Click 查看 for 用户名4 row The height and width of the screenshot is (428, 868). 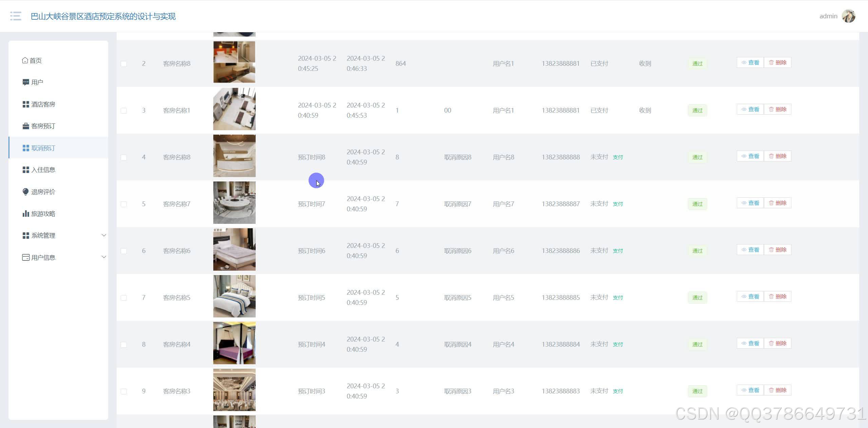tap(750, 343)
